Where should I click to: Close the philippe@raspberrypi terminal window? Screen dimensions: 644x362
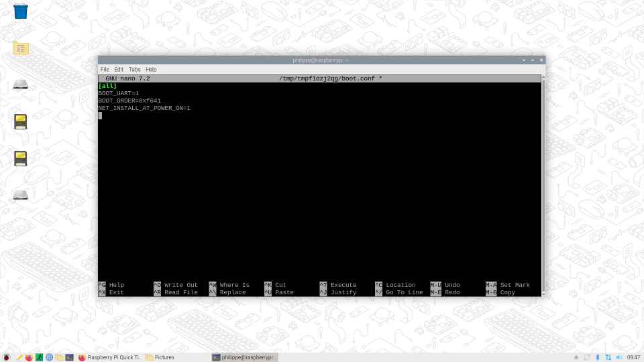click(x=541, y=60)
